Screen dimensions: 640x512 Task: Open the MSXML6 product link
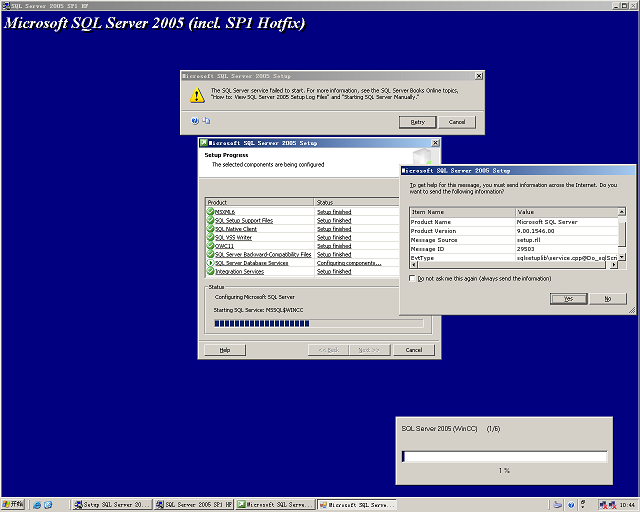tap(225, 212)
